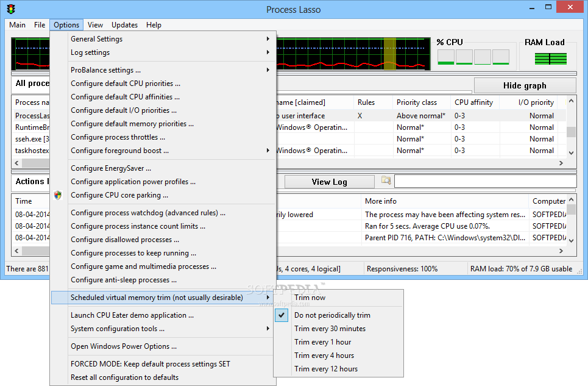588x386 pixels.
Task: Open Configure disallowed processes
Action: (x=163, y=240)
